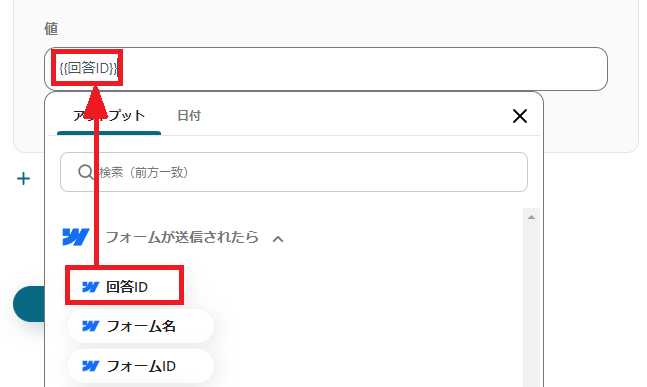The height and width of the screenshot is (387, 647).
Task: Click the teal plus add icon
Action: coord(24,179)
